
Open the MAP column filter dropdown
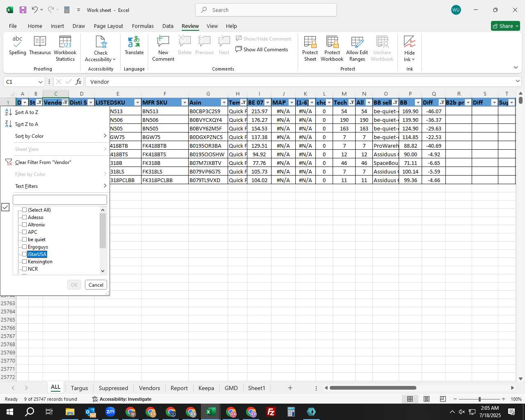pos(292,103)
